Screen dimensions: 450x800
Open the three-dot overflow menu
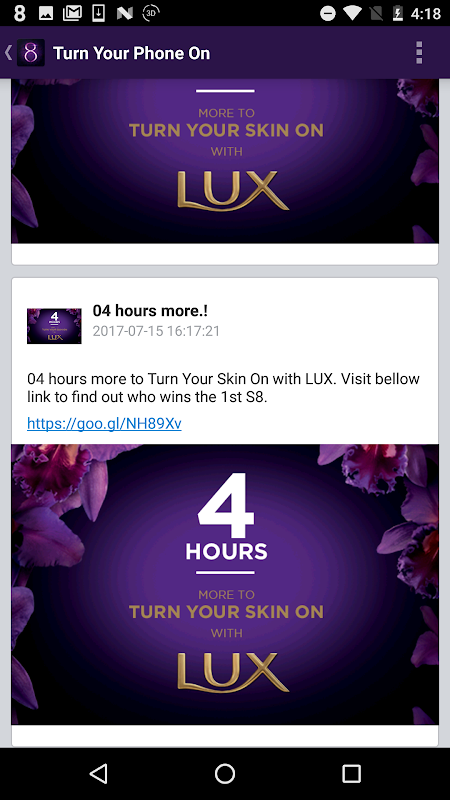point(419,53)
